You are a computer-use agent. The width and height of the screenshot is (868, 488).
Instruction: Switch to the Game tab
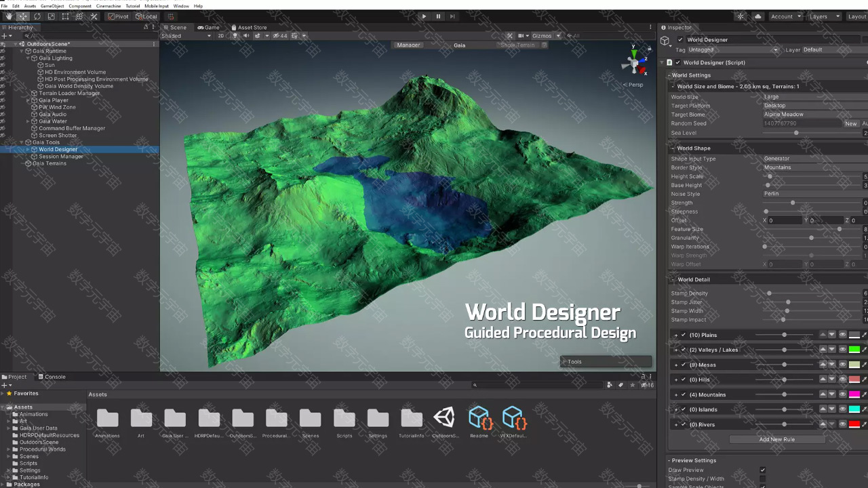(x=209, y=28)
